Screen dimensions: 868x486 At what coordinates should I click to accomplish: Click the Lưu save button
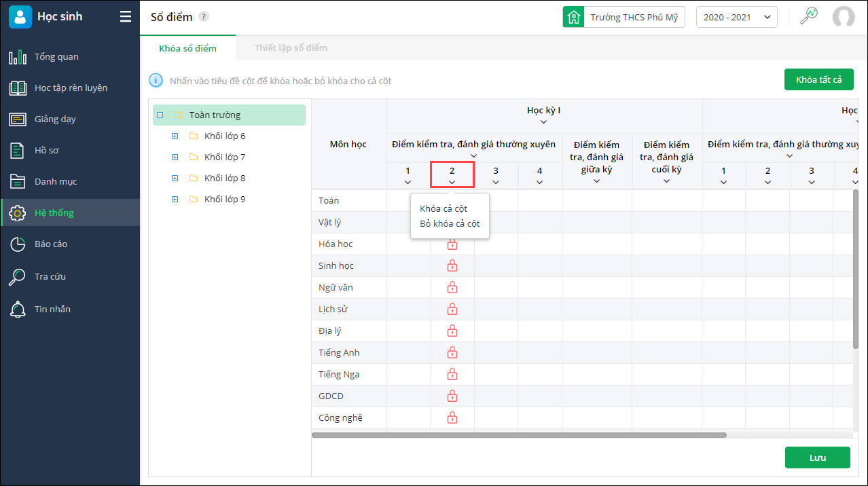pos(817,457)
